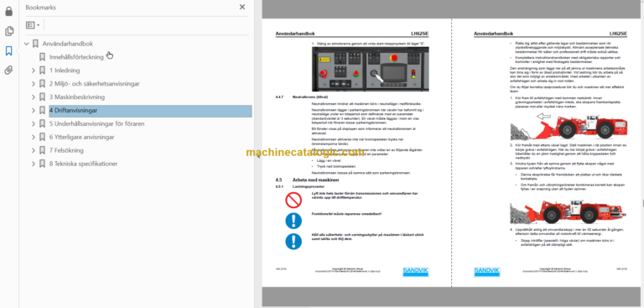Select the highlighted 4 Driftanvisningar bookmark
Image resolution: width=644 pixels, height=308 pixels.
[x=150, y=110]
